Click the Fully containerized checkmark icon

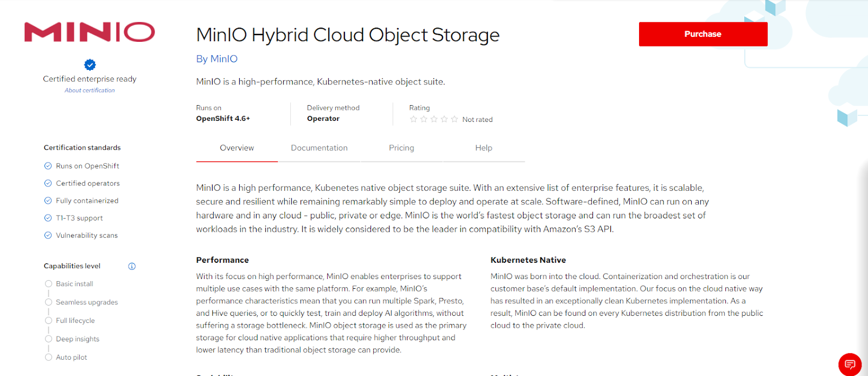point(48,200)
